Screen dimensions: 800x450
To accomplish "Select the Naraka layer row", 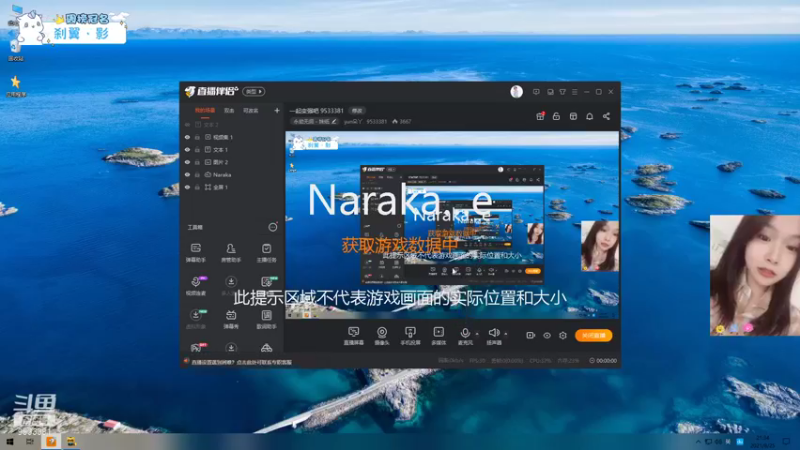I will click(232, 174).
